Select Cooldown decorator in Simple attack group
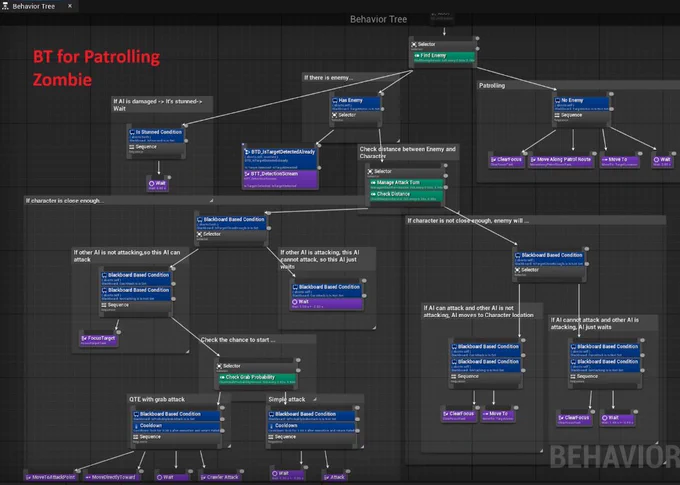Viewport: 680px width, 485px height. [x=312, y=427]
